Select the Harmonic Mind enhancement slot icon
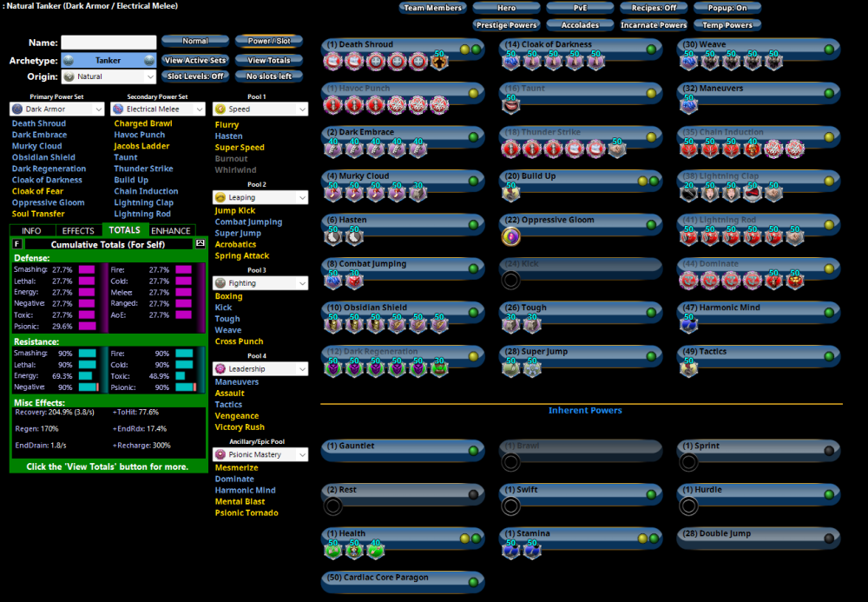Screen dimensions: 868x602 [689, 323]
